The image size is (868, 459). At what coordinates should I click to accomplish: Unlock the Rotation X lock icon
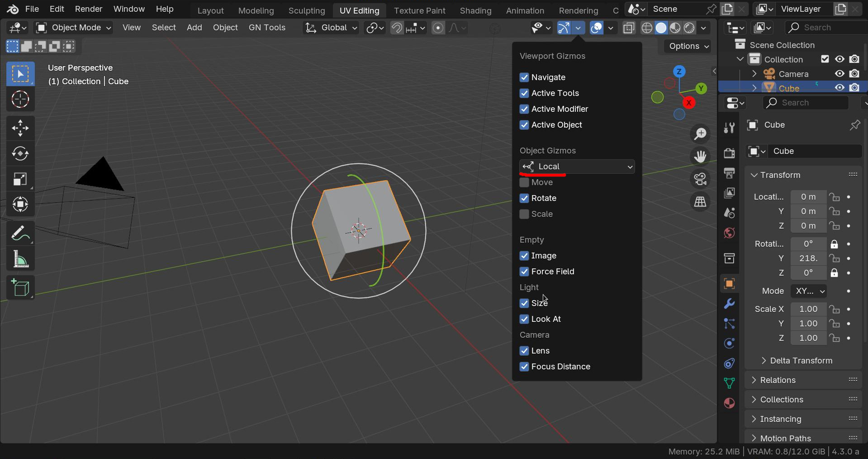point(835,244)
